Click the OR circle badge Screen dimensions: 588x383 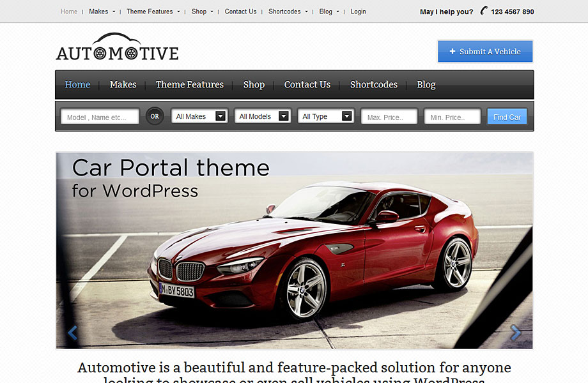point(155,116)
